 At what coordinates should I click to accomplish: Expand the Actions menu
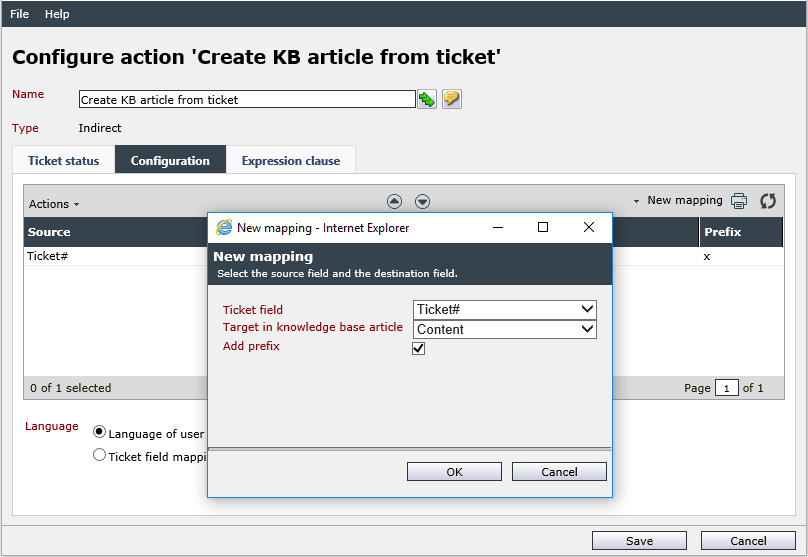point(54,204)
